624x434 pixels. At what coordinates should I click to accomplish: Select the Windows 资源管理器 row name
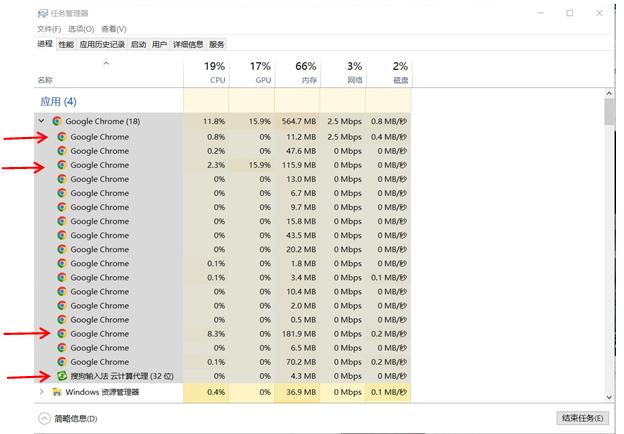(x=102, y=392)
